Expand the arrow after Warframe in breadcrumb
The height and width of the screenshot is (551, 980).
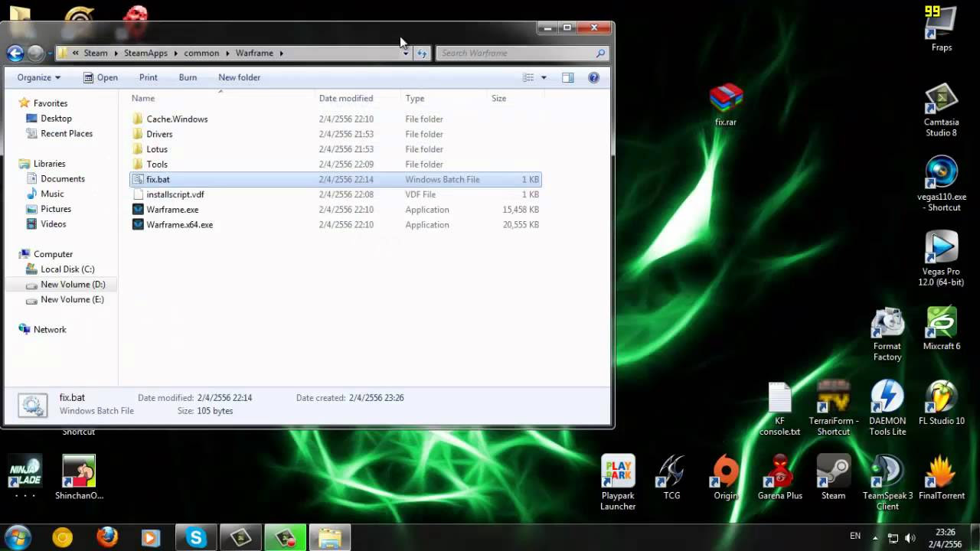click(x=281, y=53)
